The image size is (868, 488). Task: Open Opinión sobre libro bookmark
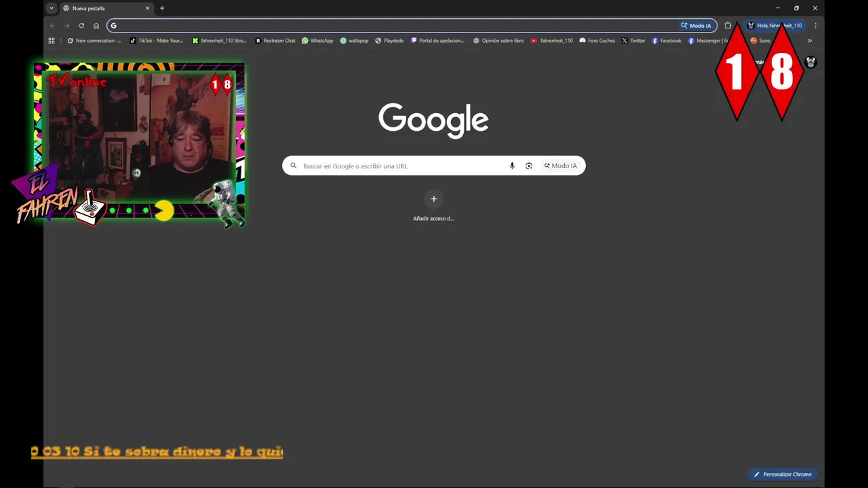coord(498,41)
